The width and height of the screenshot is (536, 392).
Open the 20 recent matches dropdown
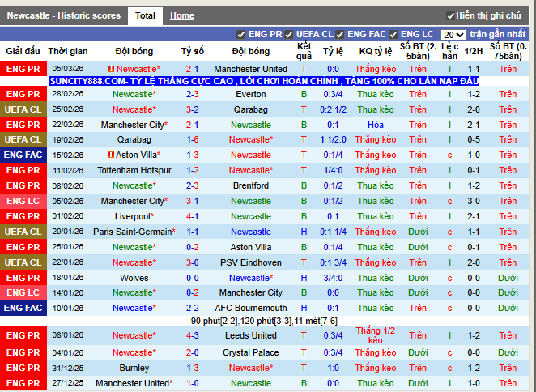(453, 35)
